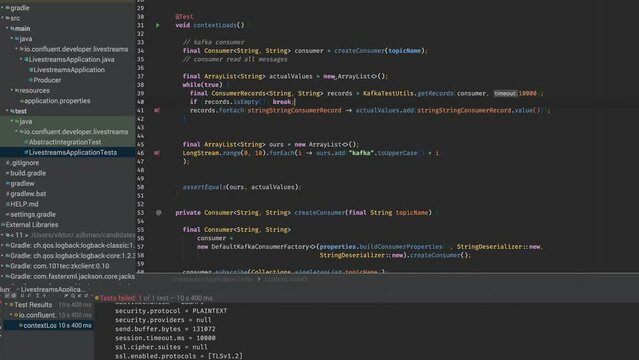This screenshot has height=360, width=639.
Task: Click the lambda gutter marker on line 41
Action: pyautogui.click(x=157, y=110)
